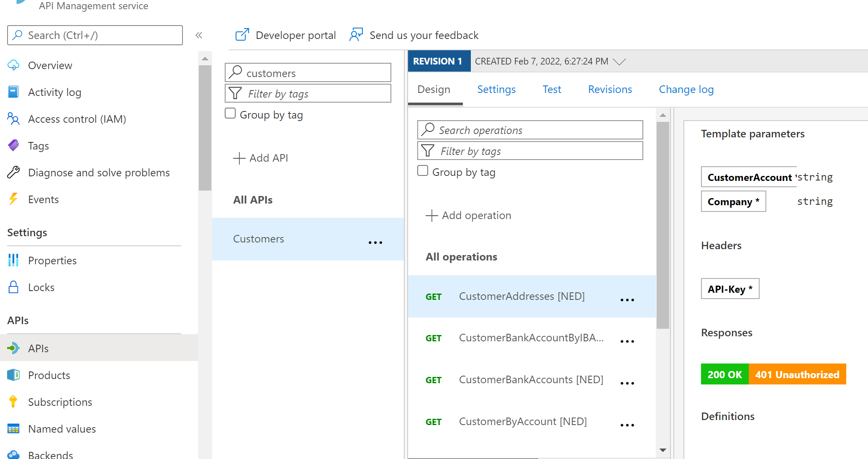Click the operations list scrollbar up arrow
The width and height of the screenshot is (868, 459).
[x=663, y=115]
